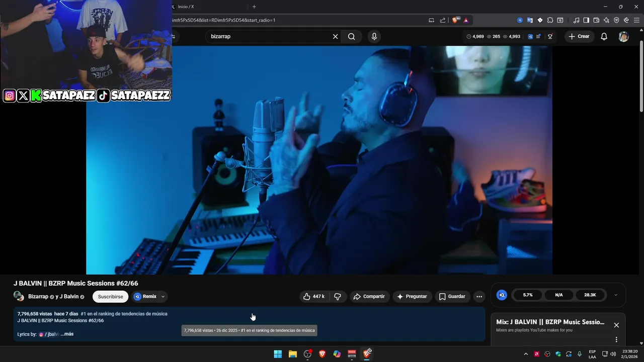Click the Brave Rewards triangle icon
644x362 pixels.
coord(466,20)
